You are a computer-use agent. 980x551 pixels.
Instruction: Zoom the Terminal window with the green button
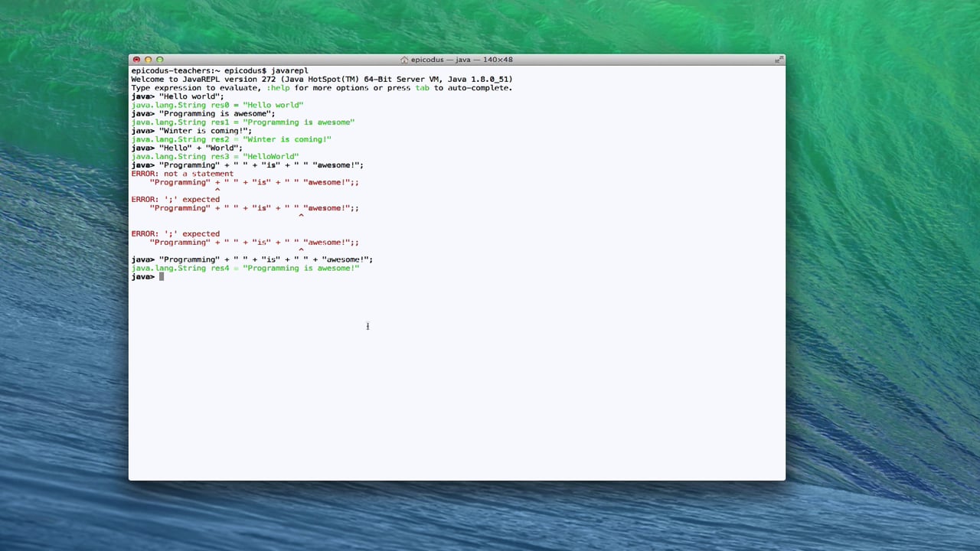point(159,60)
